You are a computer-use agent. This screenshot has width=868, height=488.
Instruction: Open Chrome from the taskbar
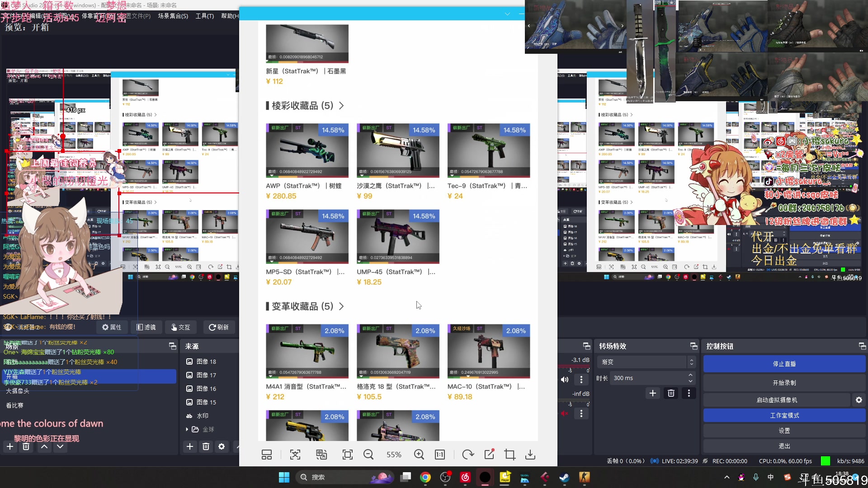point(425,477)
